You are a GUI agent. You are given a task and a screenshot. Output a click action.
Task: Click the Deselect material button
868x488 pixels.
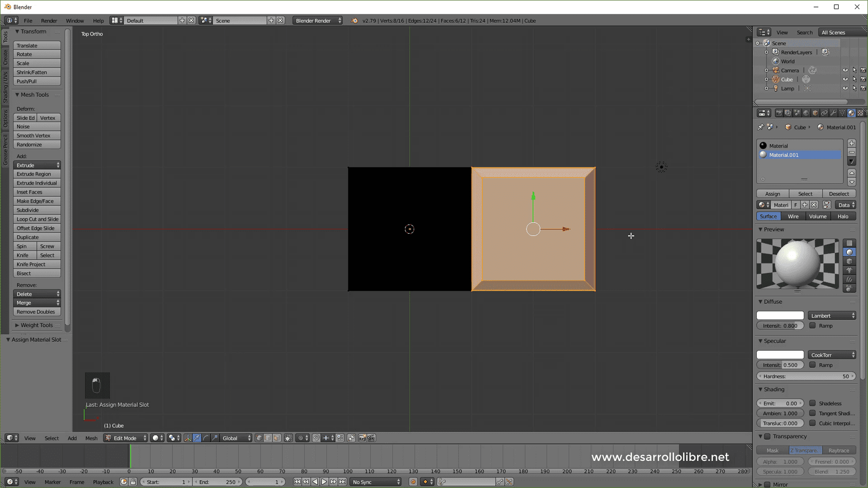pos(839,194)
